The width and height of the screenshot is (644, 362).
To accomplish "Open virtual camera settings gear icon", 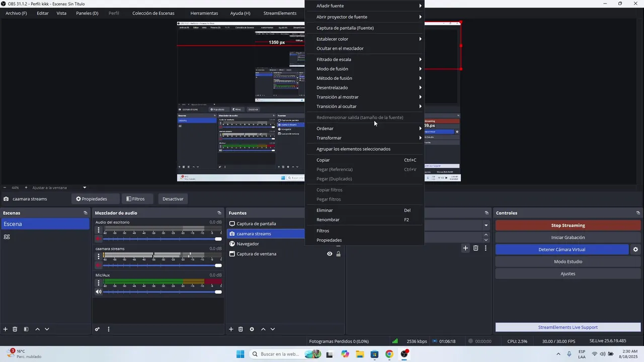I will point(635,249).
